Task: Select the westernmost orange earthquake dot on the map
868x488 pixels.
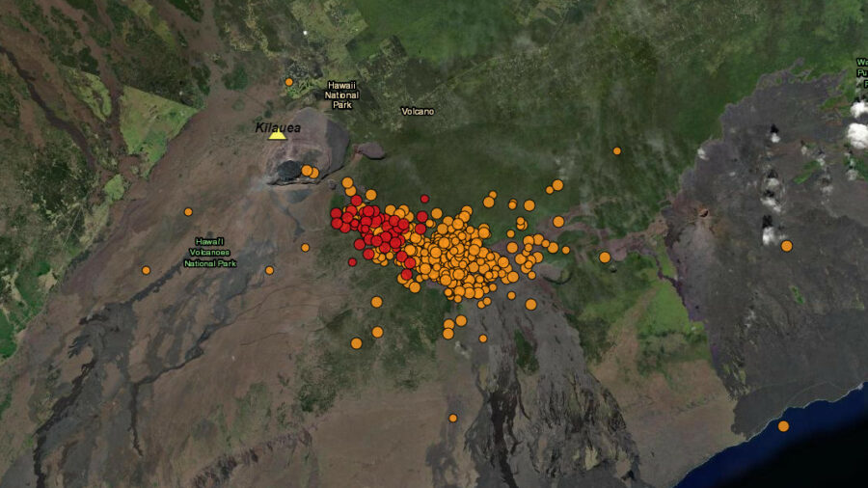Action: tap(146, 270)
